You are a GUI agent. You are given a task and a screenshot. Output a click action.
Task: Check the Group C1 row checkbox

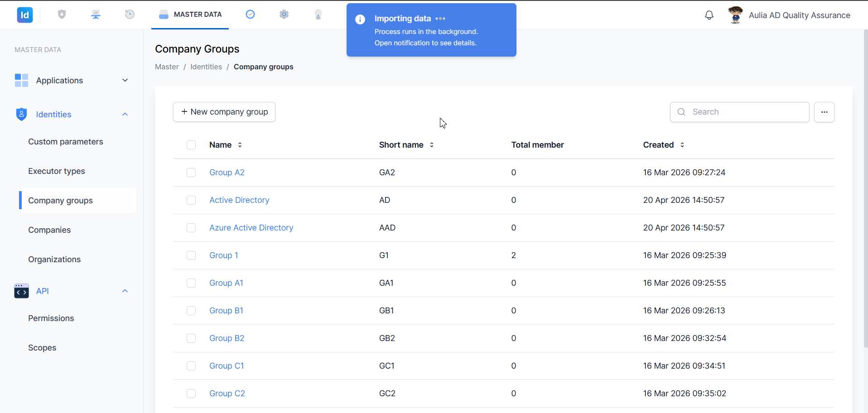point(191,366)
